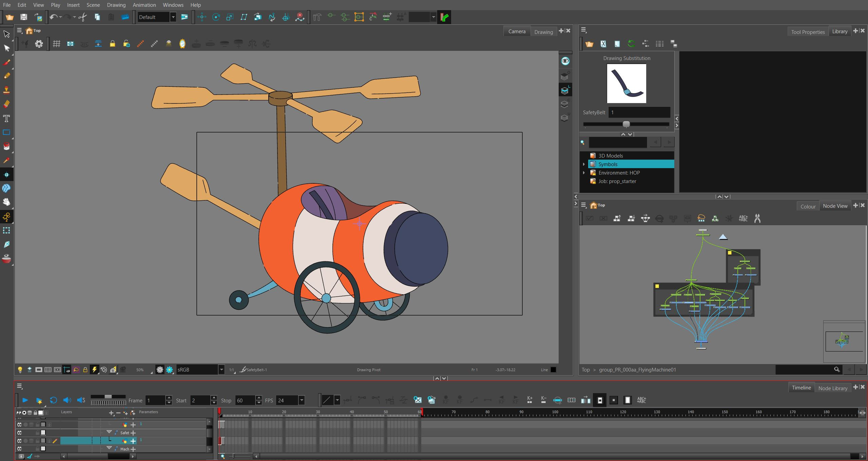Select the Text tool

(6, 118)
